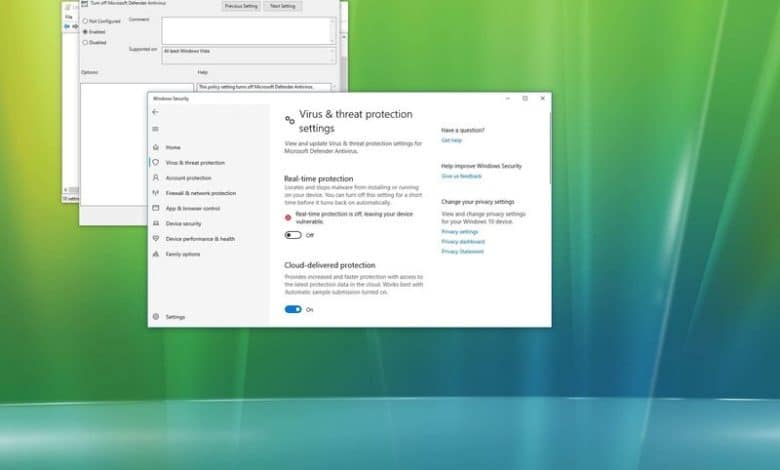The image size is (780, 470).
Task: Maximize the Windows Security window
Action: click(525, 98)
